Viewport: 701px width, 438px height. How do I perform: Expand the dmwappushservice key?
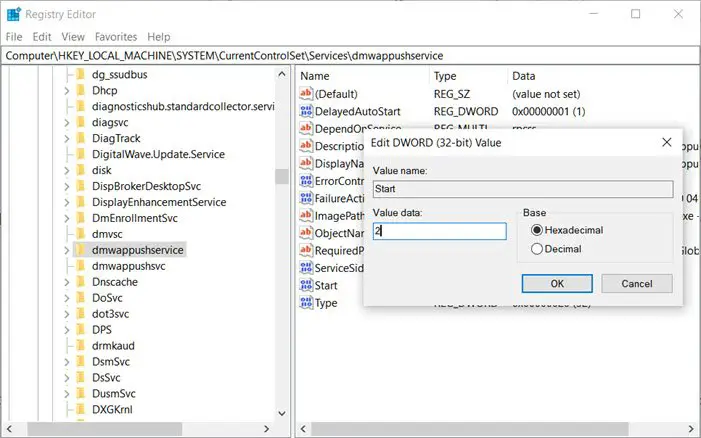coord(67,250)
